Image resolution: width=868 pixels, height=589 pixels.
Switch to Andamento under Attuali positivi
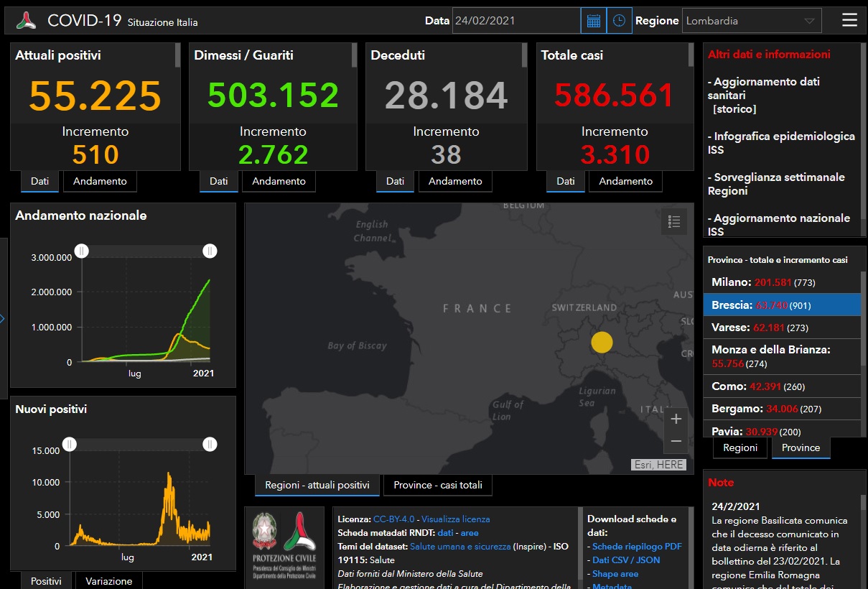coord(100,182)
